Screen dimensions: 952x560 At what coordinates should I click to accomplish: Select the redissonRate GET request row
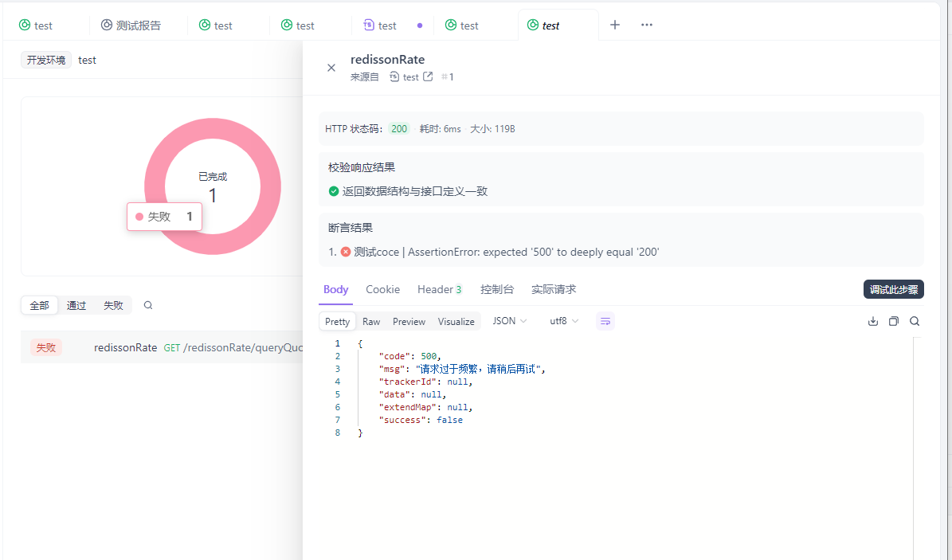pyautogui.click(x=159, y=347)
